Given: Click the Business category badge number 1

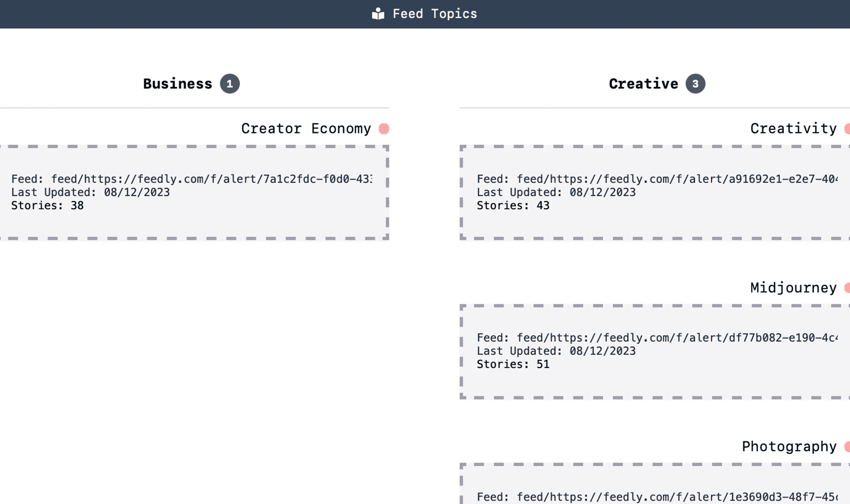Looking at the screenshot, I should 230,84.
